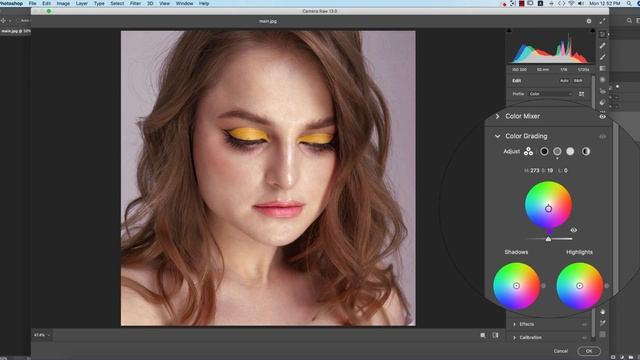Convert to black and white B&W button
The width and height of the screenshot is (640, 360).
pyautogui.click(x=578, y=81)
